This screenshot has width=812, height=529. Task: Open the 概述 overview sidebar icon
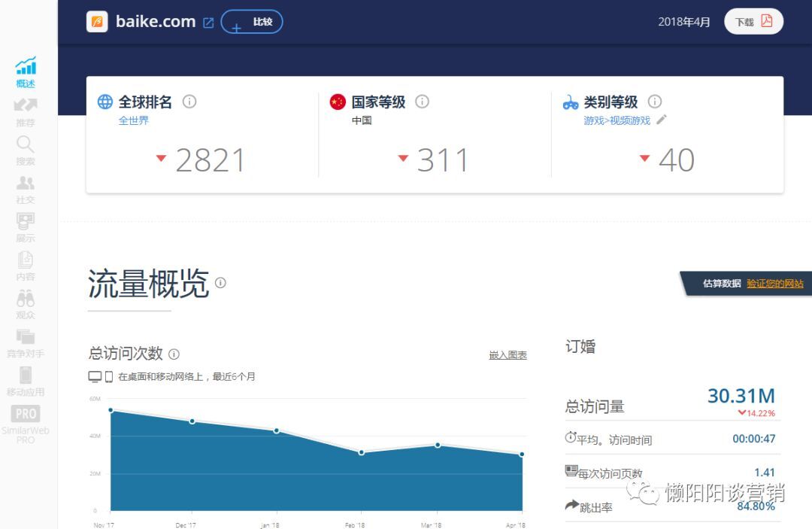(26, 65)
